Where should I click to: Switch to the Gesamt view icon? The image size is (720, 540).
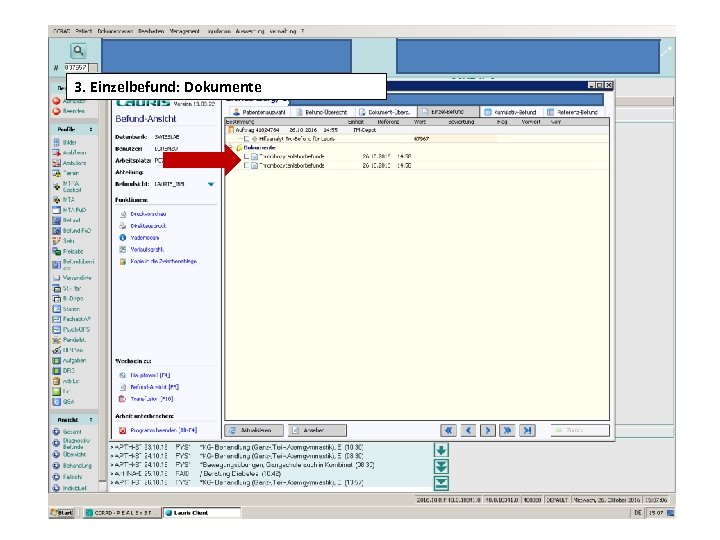pyautogui.click(x=56, y=432)
